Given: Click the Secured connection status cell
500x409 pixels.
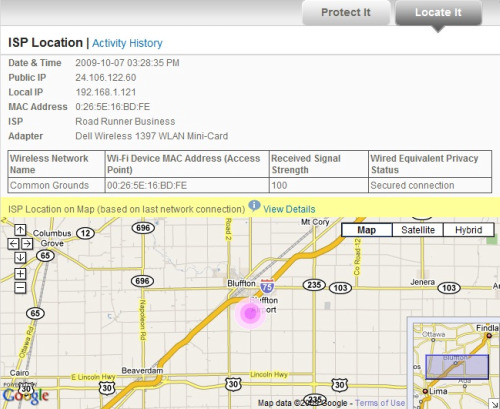Looking at the screenshot, I should 430,185.
